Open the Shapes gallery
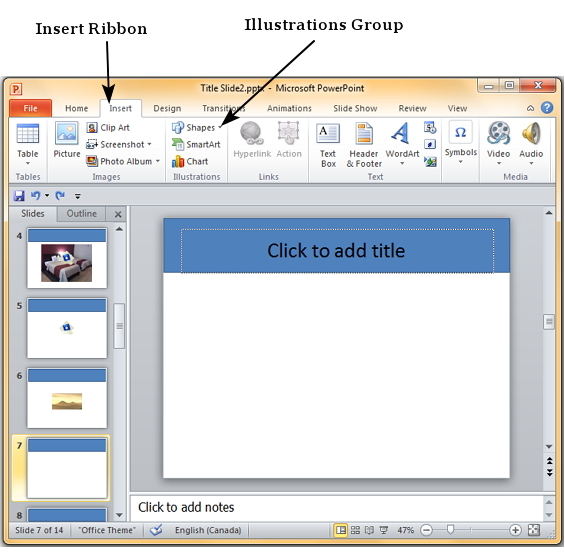The height and width of the screenshot is (554, 565). [x=197, y=128]
